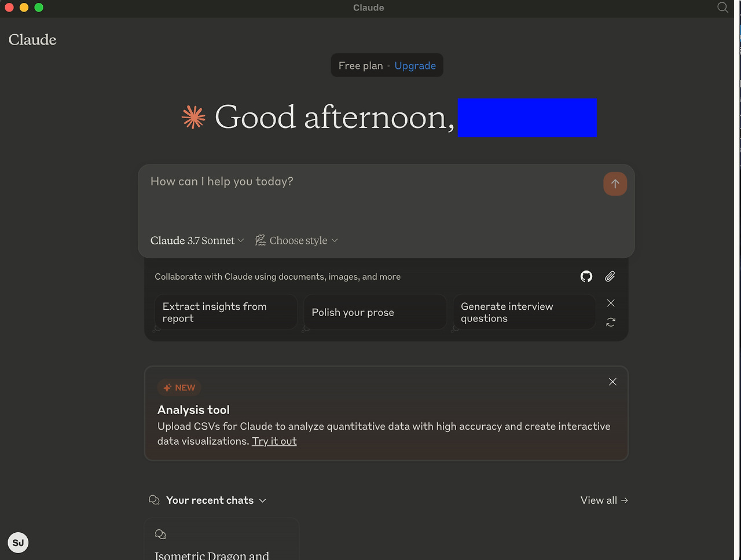Viewport: 741px width, 560px height.
Task: Click the Collaborate with Claude hint text
Action: coord(278,277)
